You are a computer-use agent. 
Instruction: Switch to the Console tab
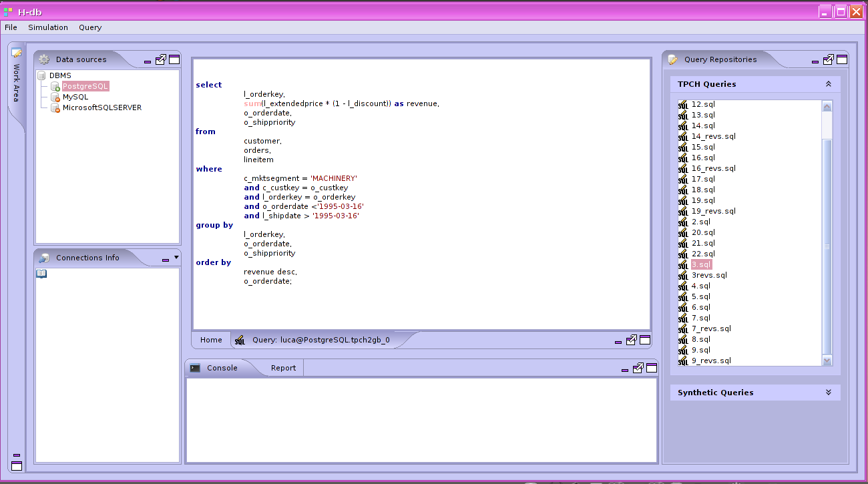222,368
